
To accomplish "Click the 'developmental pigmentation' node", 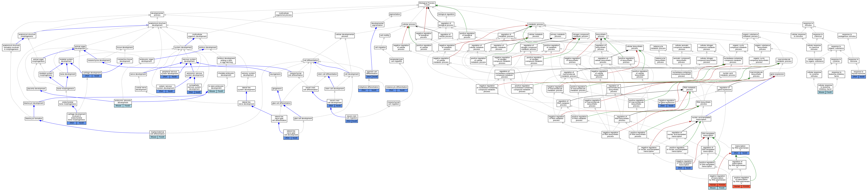I will pyautogui.click(x=377, y=24).
